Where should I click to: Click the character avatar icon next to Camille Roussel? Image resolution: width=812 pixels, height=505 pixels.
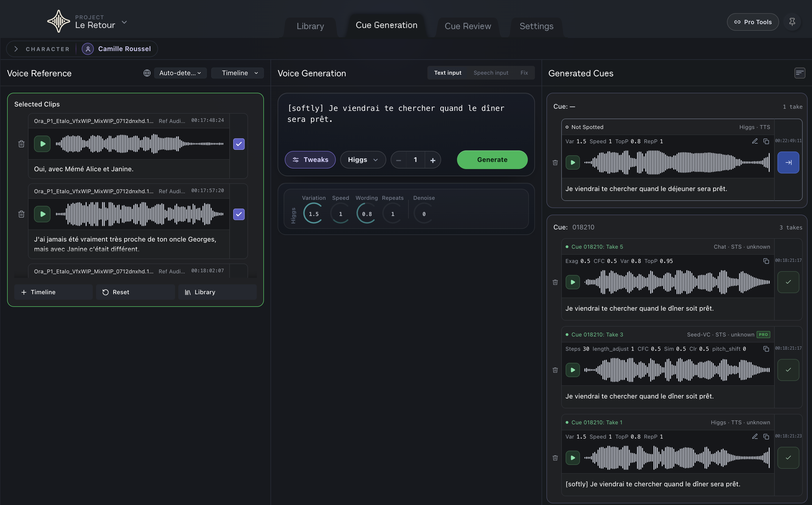[x=88, y=49]
